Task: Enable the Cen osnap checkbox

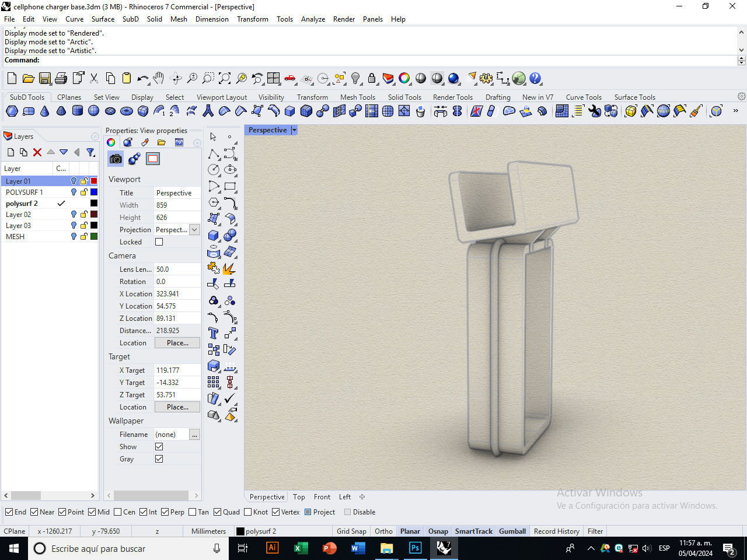Action: 118,512
